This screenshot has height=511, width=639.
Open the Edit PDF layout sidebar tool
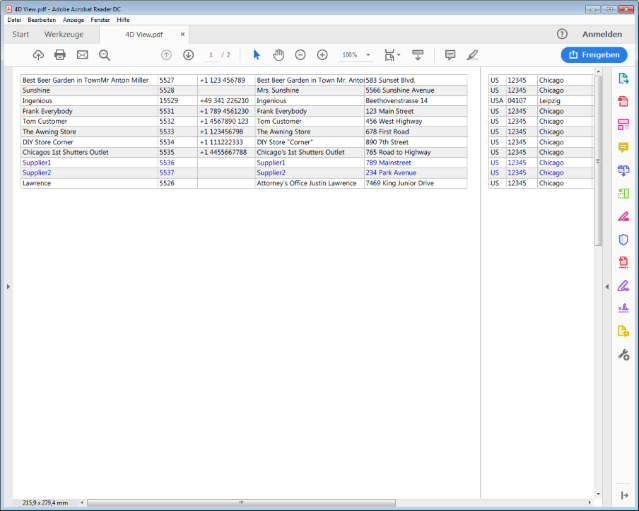coord(623,124)
